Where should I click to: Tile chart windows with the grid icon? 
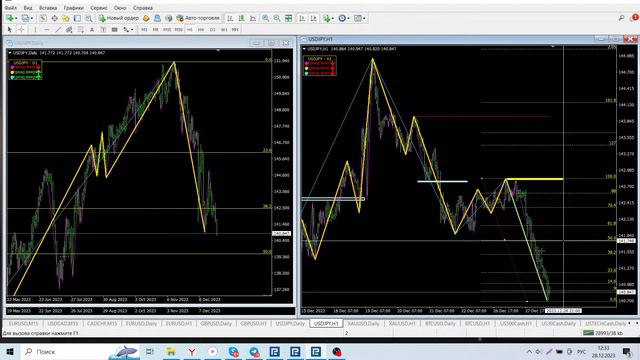coord(289,18)
